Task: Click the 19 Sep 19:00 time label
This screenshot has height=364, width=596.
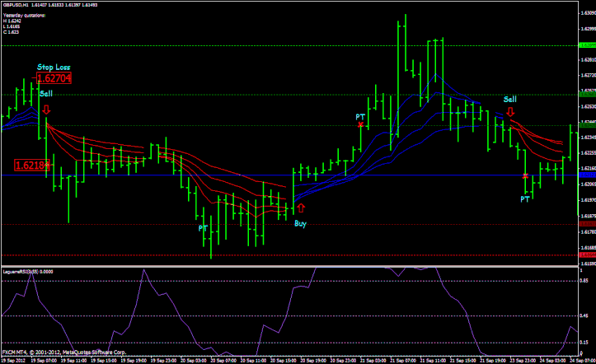Action: 134,360
